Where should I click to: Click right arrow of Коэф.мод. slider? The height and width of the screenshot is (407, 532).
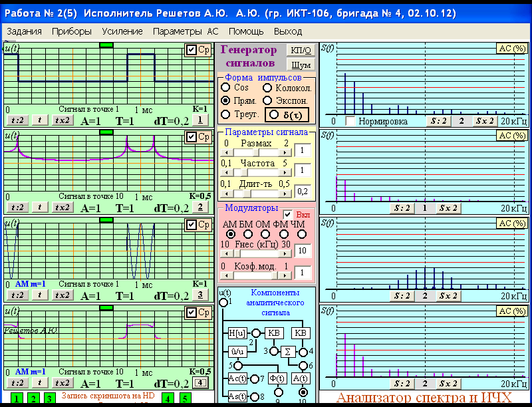(x=287, y=275)
